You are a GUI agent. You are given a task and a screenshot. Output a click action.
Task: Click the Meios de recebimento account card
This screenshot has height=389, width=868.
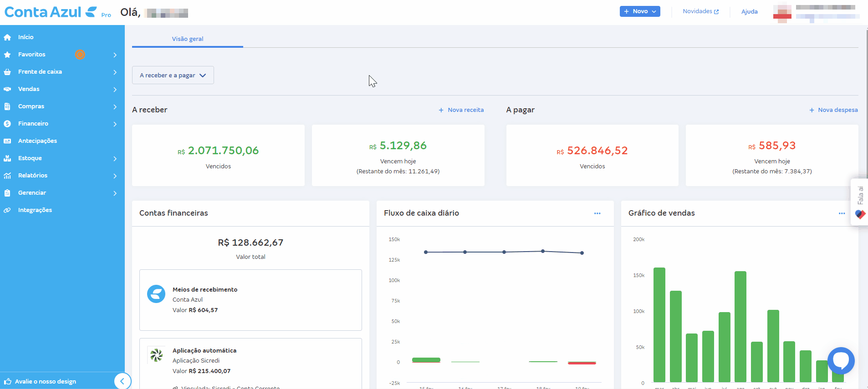pyautogui.click(x=250, y=300)
